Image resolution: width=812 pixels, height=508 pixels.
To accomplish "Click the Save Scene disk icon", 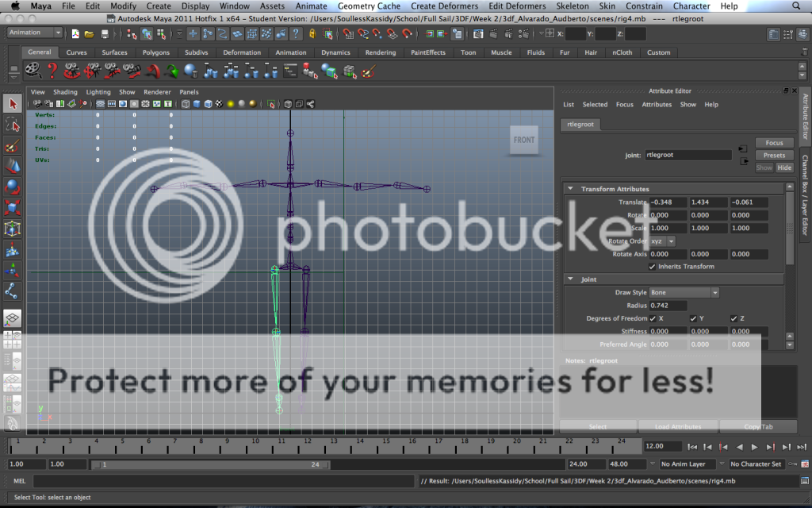I will (x=103, y=33).
